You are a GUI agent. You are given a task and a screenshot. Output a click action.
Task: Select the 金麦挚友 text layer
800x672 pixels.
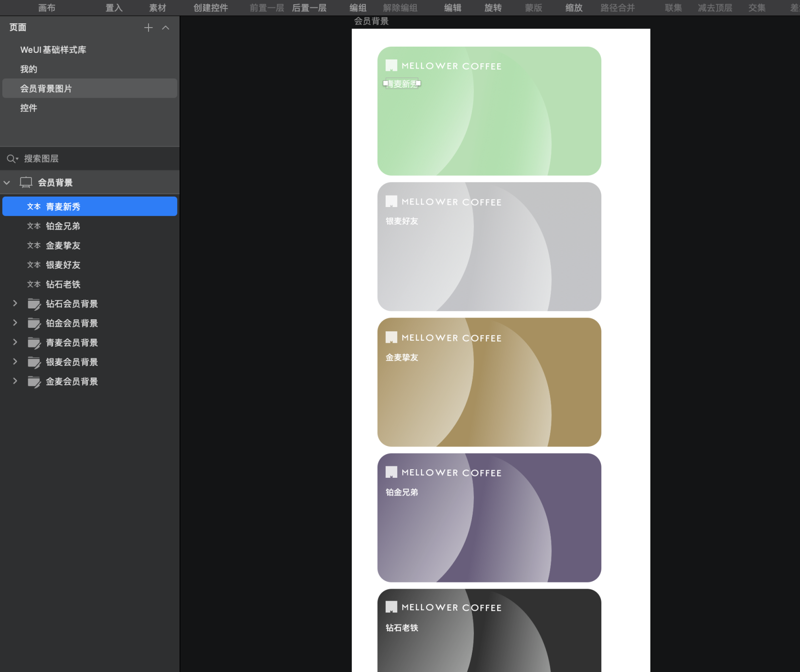[90, 246]
